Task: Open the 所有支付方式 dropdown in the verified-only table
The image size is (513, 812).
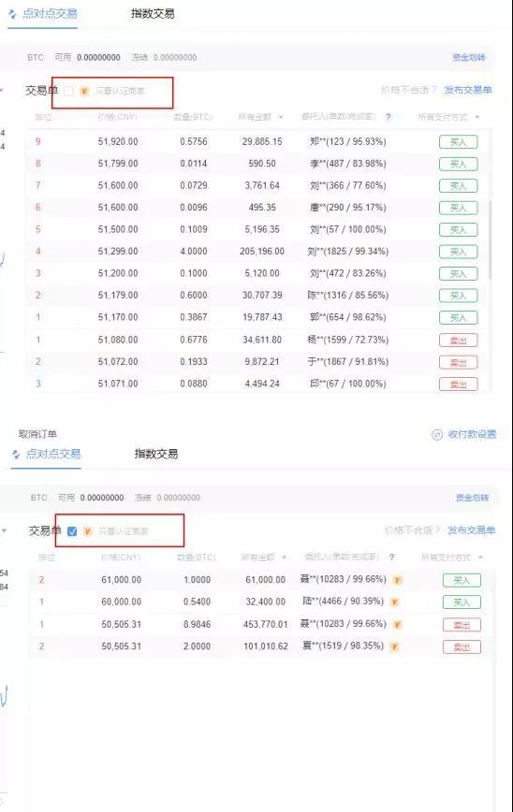Action: (452, 558)
